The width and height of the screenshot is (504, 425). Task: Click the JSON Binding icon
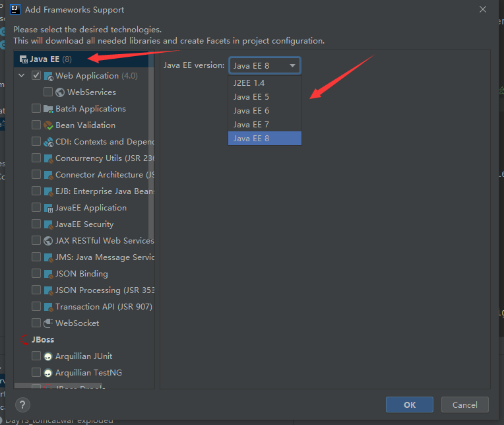(x=48, y=274)
